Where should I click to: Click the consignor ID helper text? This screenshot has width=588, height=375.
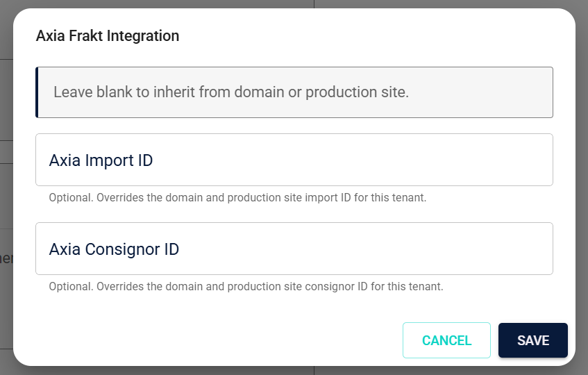point(246,287)
